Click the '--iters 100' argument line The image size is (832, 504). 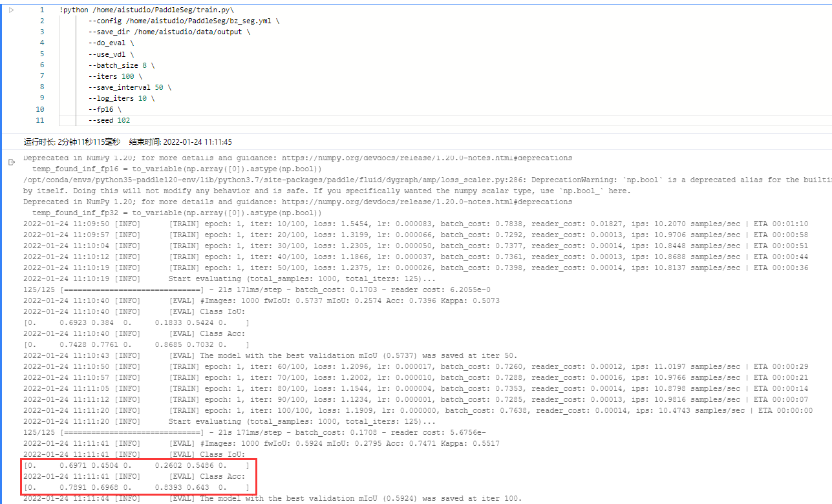tap(115, 76)
